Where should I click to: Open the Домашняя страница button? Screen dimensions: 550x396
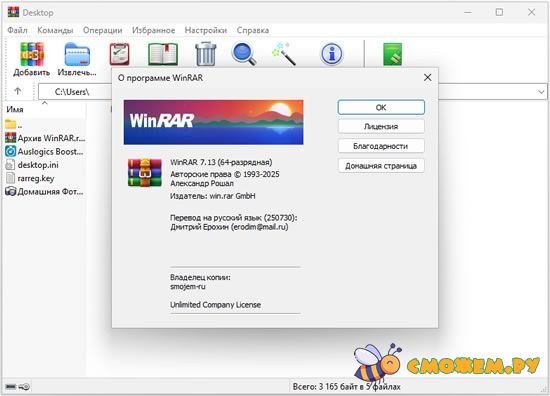coord(381,166)
